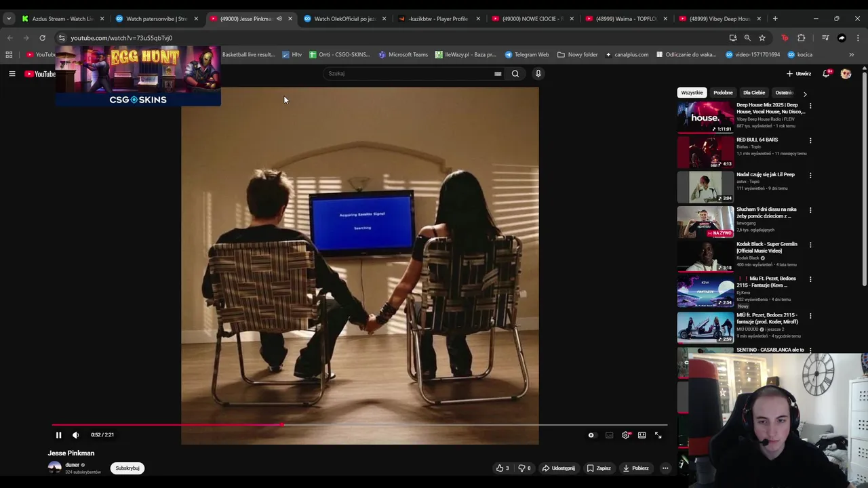Screen dimensions: 868x488
Task: Dislike the Jesse Pinkman video
Action: point(524,468)
